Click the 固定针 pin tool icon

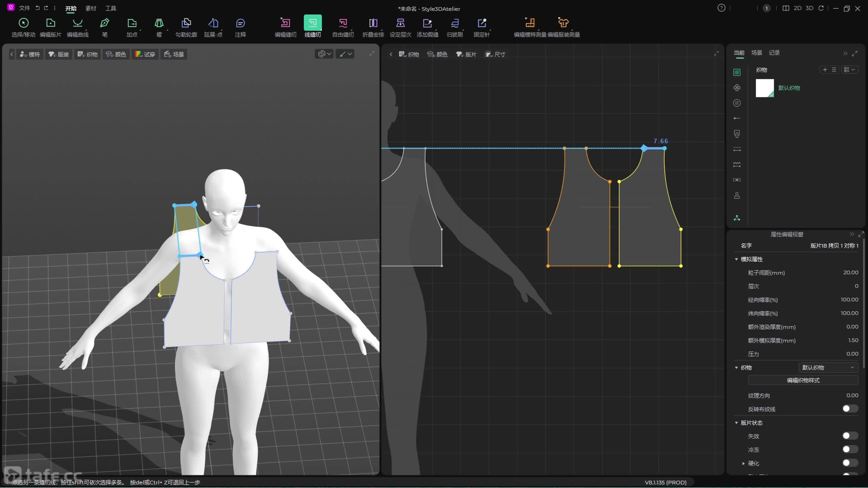[x=481, y=23]
